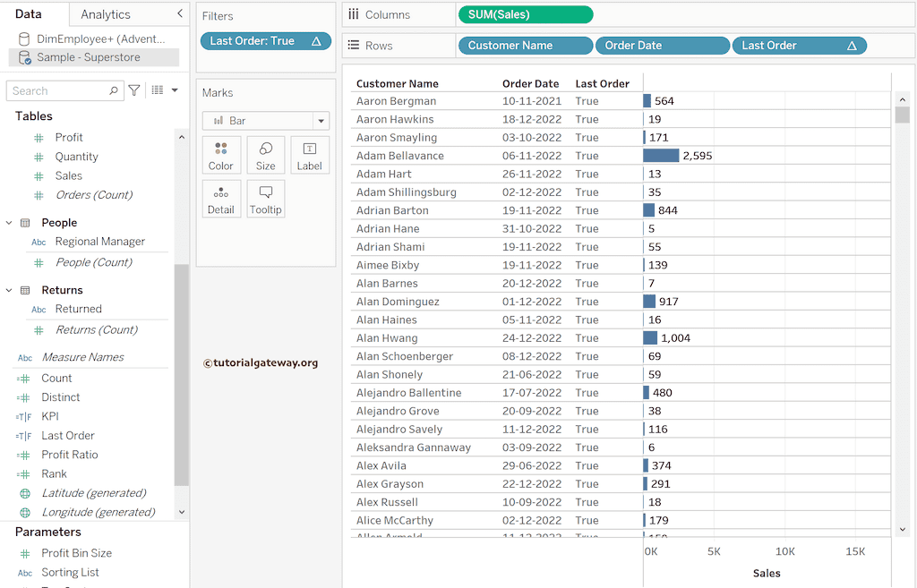Click the Last Order boolean field icon
Viewport: 917px width, 588px height.
pyautogui.click(x=24, y=436)
